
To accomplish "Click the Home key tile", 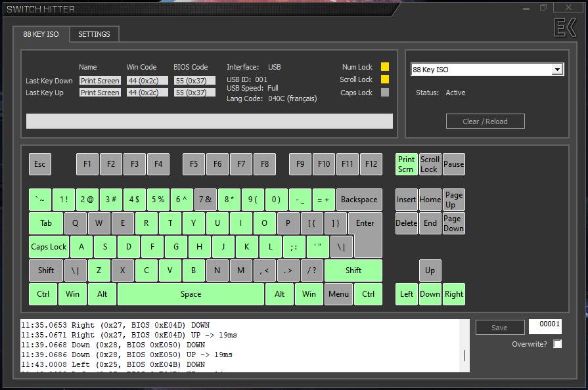I will click(430, 200).
